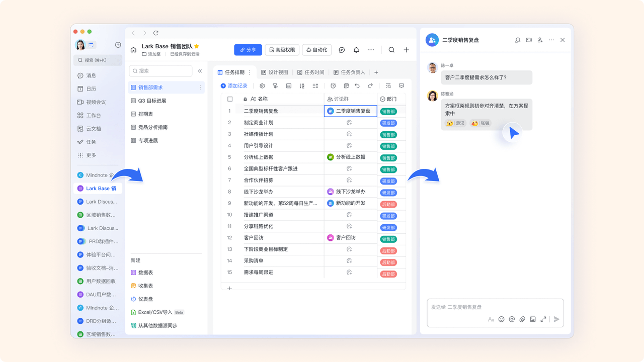The height and width of the screenshot is (362, 644).
Task: Click the reminder alarm clock icon
Action: (333, 86)
